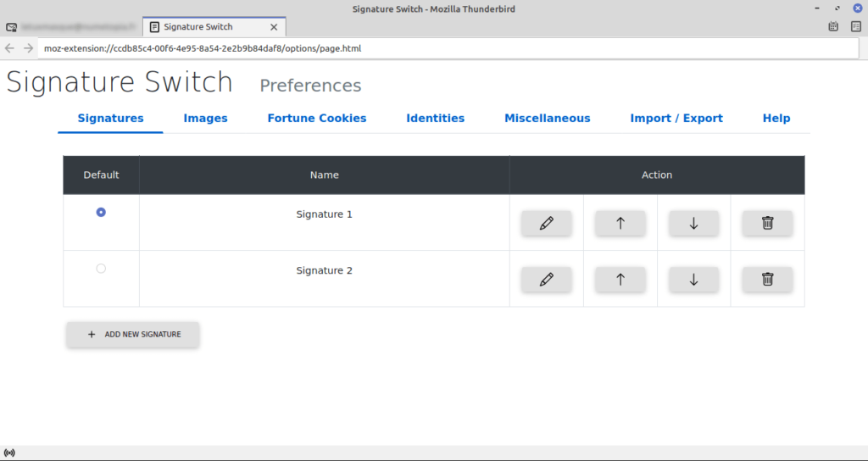Click the Signature 1 name cell

(325, 223)
